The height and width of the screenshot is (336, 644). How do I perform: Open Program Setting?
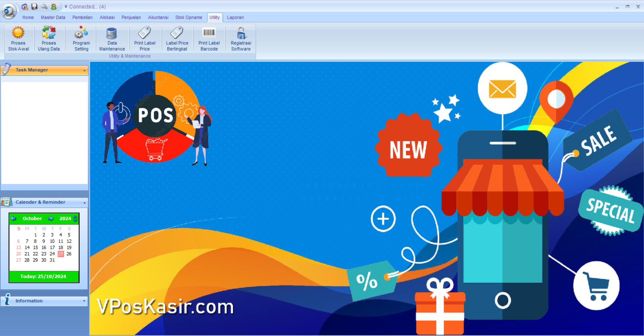tap(81, 39)
